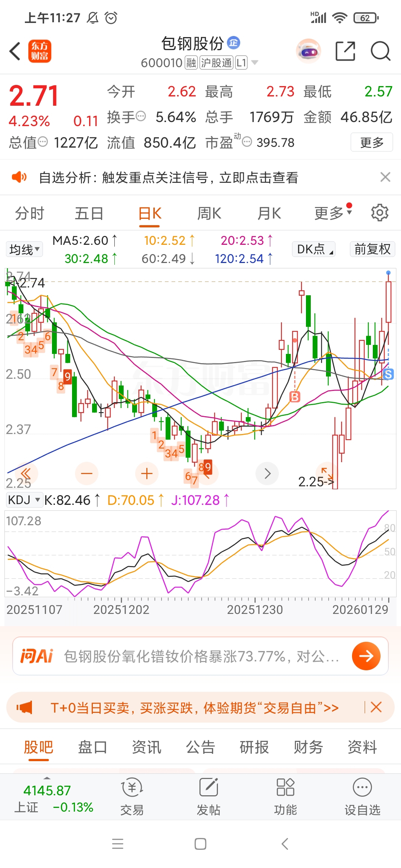Tap the right chevron chart scroll button
401x868 pixels.
click(267, 473)
